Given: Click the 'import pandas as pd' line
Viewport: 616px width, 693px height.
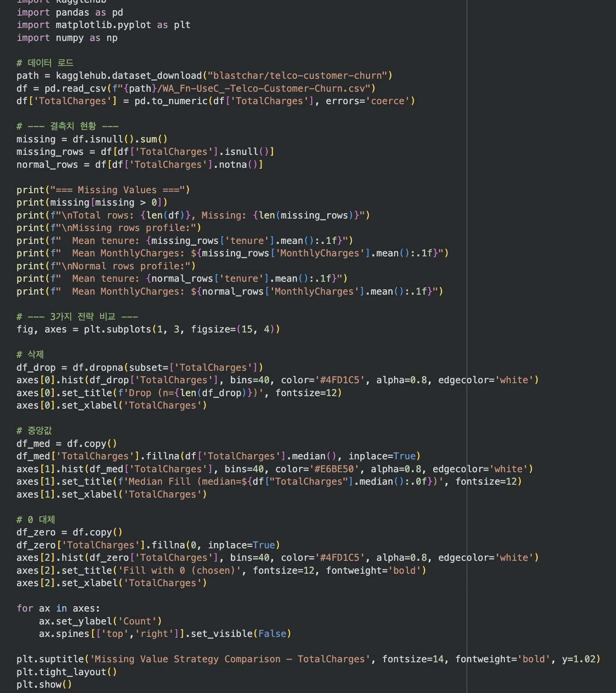Looking at the screenshot, I should click(70, 12).
